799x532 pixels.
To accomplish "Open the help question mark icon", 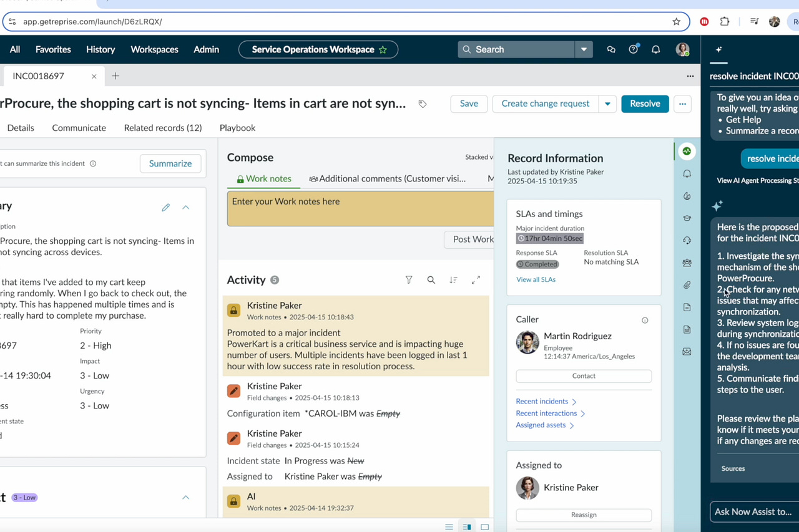I will [x=634, y=50].
